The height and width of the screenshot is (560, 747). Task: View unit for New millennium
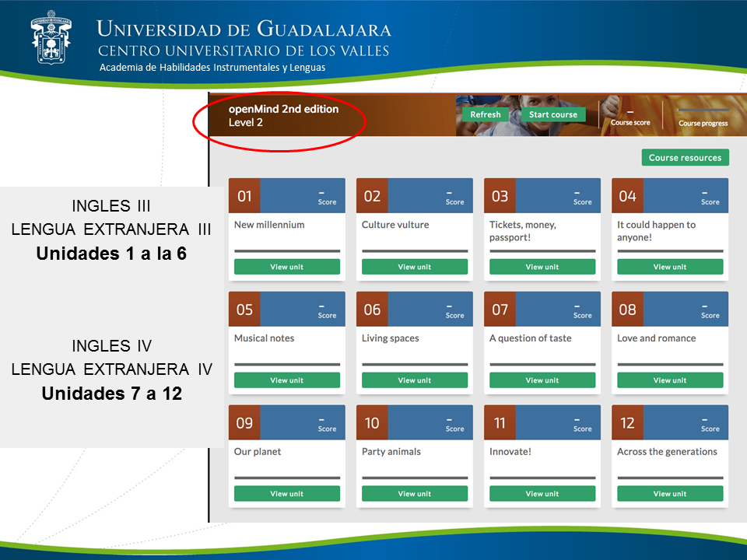coord(287,267)
